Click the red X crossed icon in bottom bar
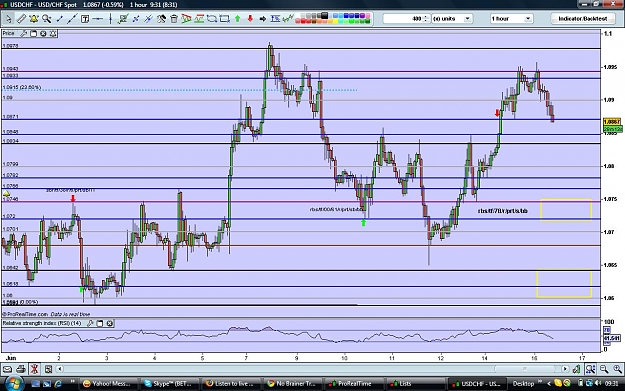Viewport: 625px width, 391px height. point(34,369)
